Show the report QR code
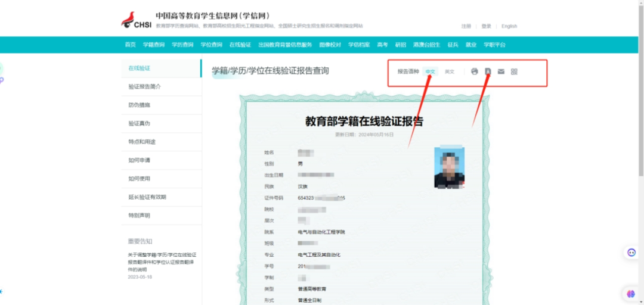 [514, 71]
